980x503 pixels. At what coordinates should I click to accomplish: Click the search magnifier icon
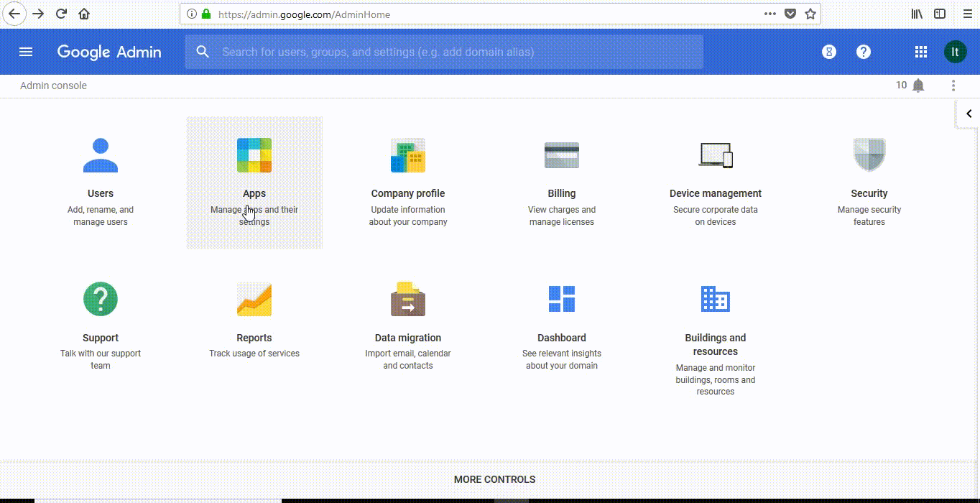tap(203, 52)
